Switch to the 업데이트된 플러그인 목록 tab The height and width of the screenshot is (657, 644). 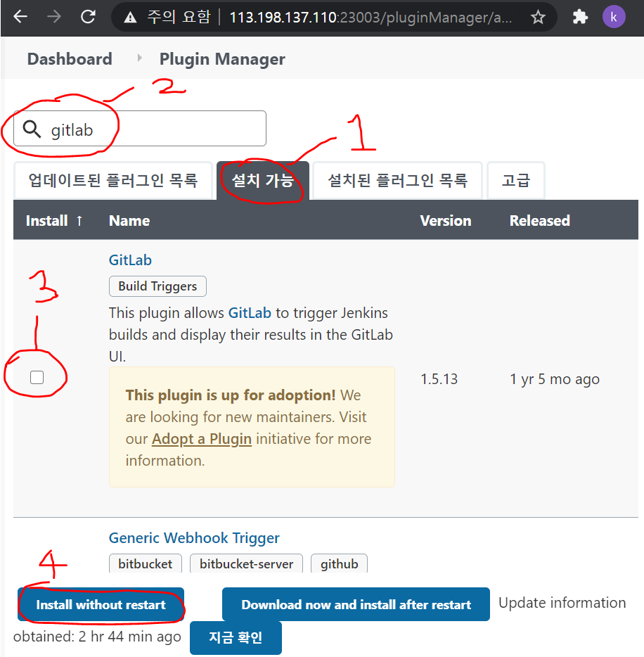[x=113, y=181]
